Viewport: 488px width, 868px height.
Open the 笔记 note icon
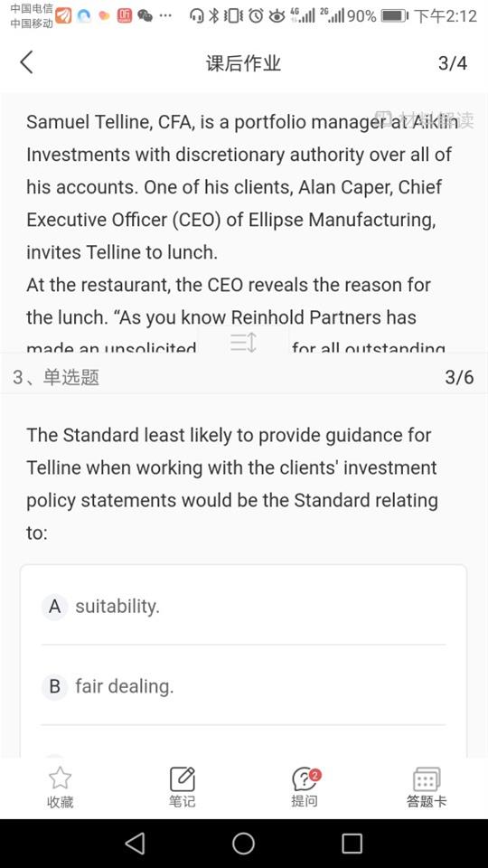coord(182,778)
